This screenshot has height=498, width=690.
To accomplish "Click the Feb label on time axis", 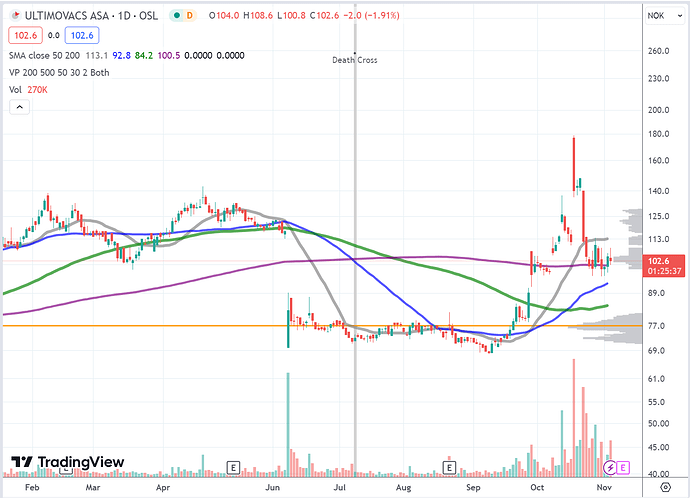I will coord(32,487).
